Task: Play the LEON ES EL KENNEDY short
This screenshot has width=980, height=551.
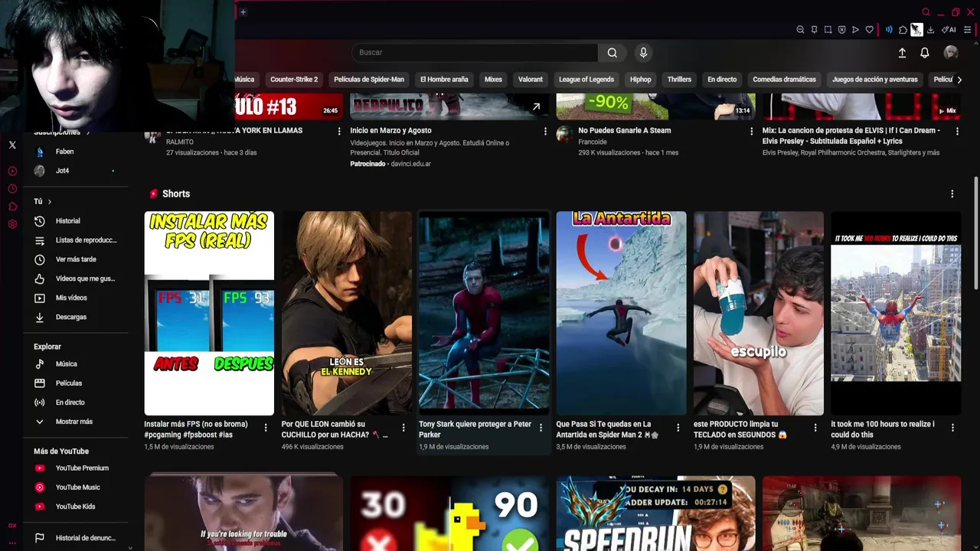Action: (x=346, y=313)
